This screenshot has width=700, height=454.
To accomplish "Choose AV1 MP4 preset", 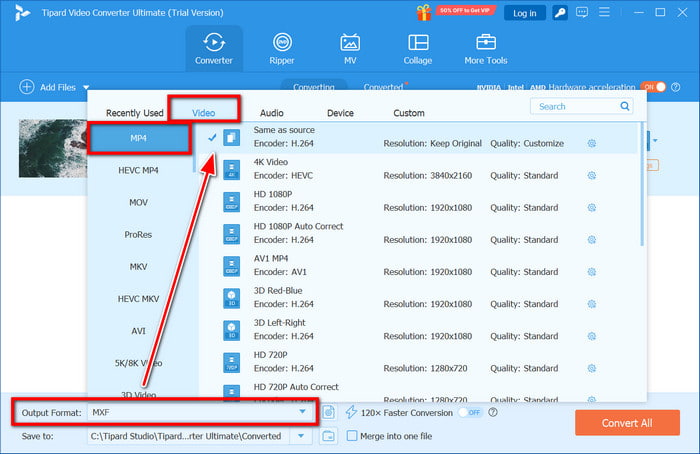I will coord(420,266).
